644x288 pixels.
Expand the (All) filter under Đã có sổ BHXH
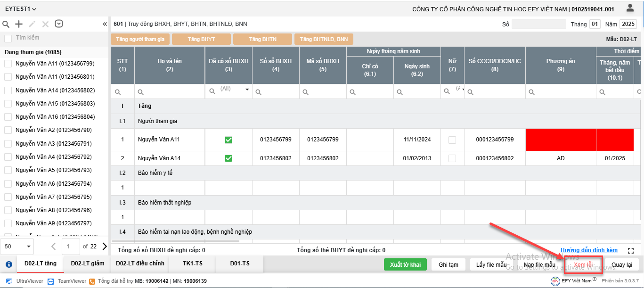(x=247, y=90)
